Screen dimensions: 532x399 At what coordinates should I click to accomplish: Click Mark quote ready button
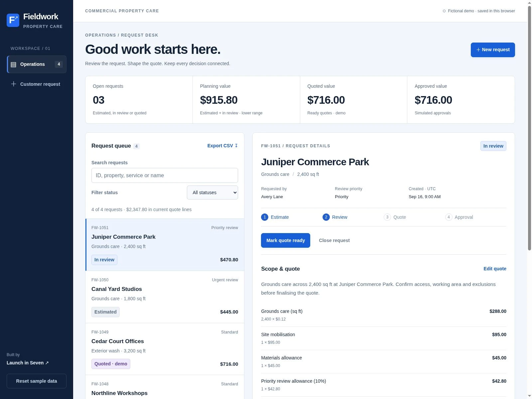click(286, 240)
